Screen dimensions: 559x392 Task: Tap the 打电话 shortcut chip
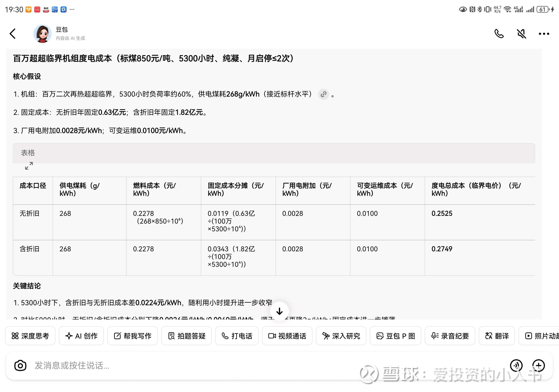tap(237, 336)
